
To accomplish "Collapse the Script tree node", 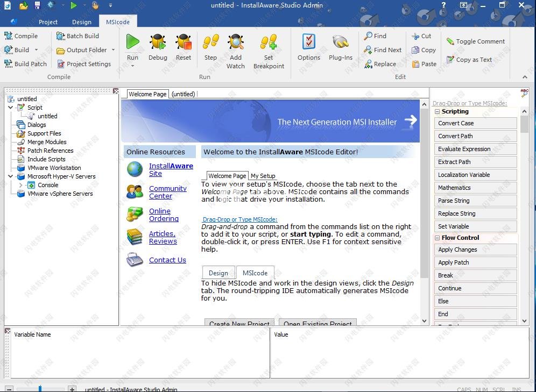I will 11,108.
